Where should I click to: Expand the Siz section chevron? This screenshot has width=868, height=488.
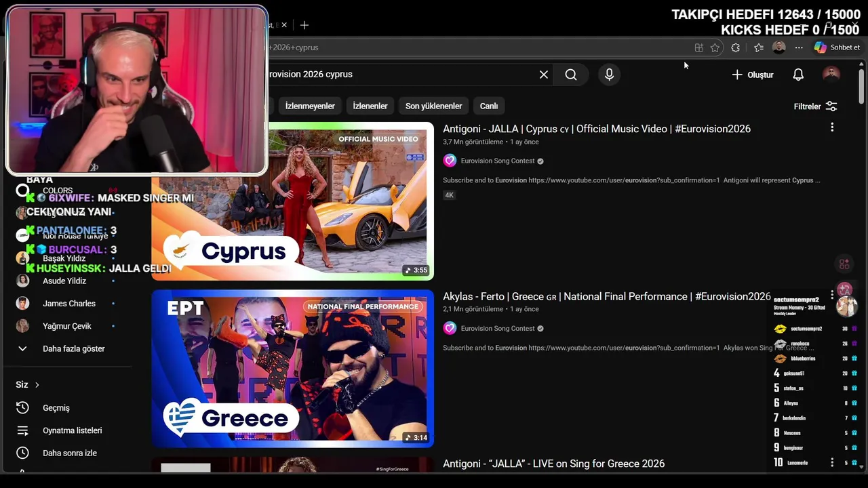[x=37, y=385]
